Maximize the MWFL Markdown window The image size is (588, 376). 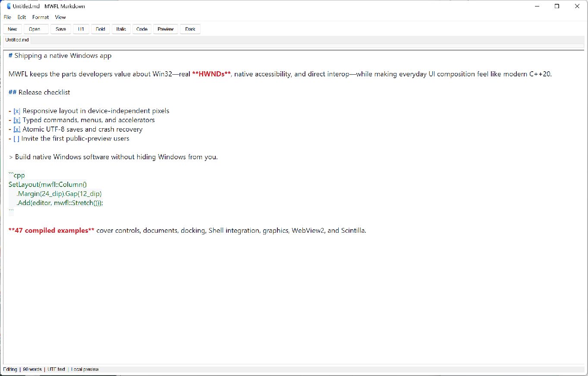click(x=557, y=6)
